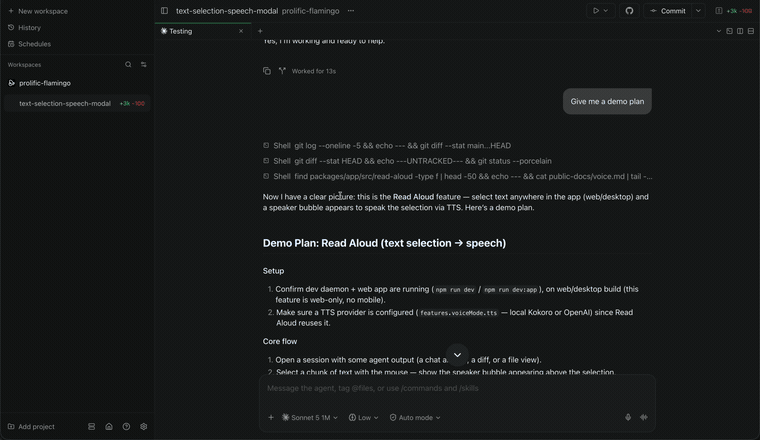Viewport: 760px width, 440px height.
Task: Click the Commit button
Action: pyautogui.click(x=668, y=11)
